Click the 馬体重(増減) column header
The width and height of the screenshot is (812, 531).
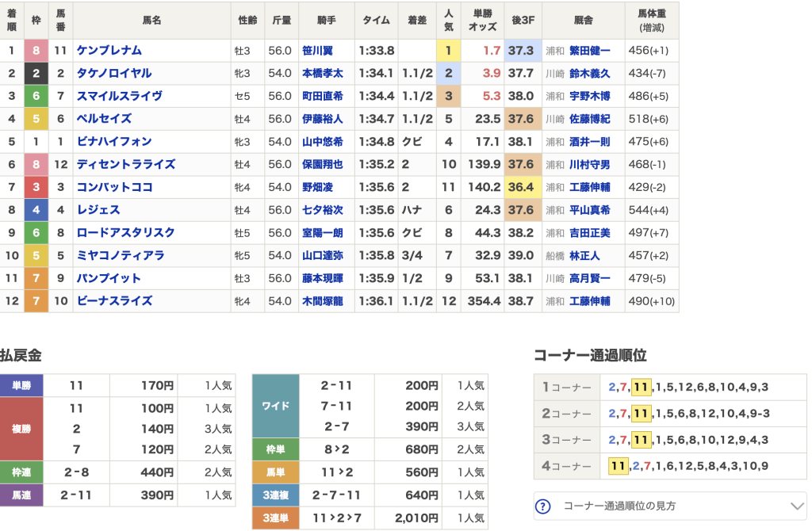click(652, 20)
